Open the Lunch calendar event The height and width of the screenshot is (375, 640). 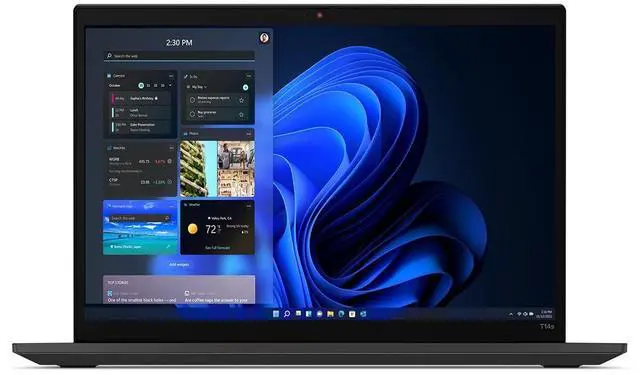pos(141,113)
